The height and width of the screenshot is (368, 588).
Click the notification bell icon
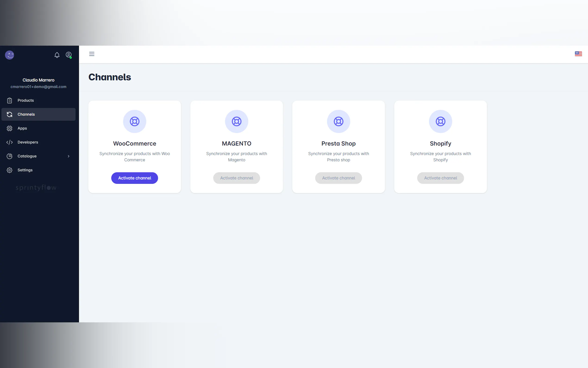point(57,55)
